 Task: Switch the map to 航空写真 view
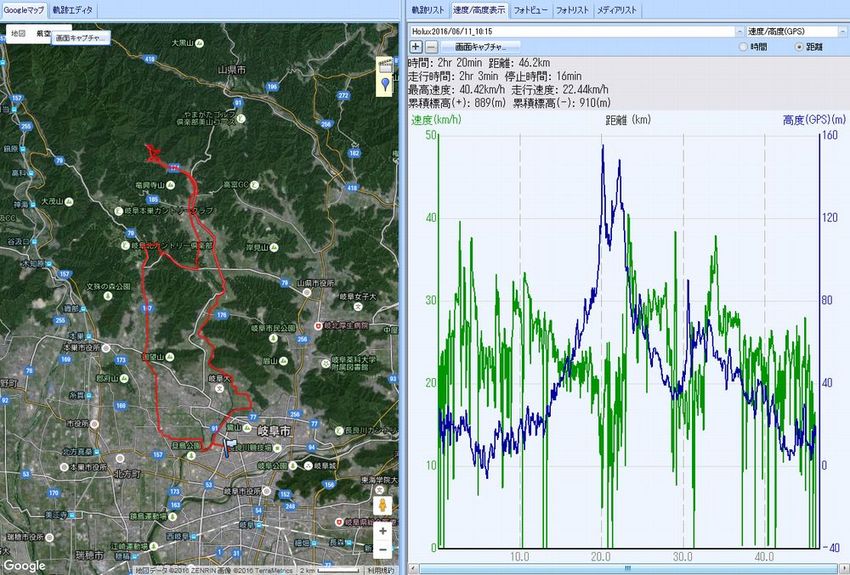(42, 34)
